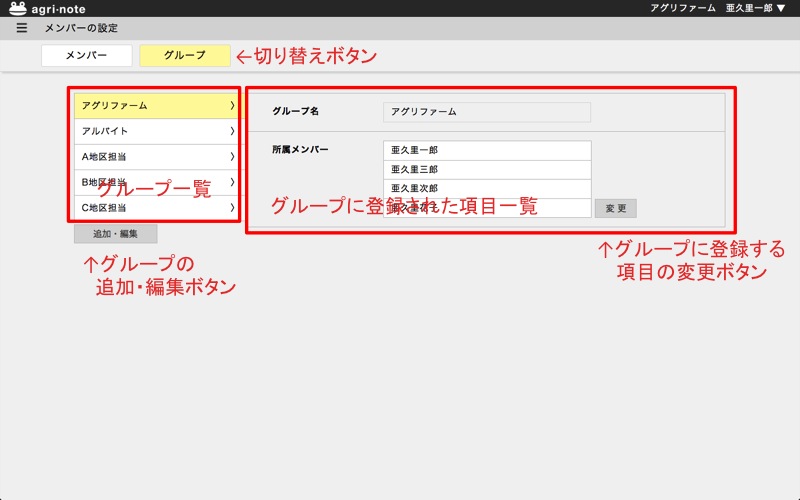Select member 亜久里三郎 in 所属メンバー list

pyautogui.click(x=486, y=169)
